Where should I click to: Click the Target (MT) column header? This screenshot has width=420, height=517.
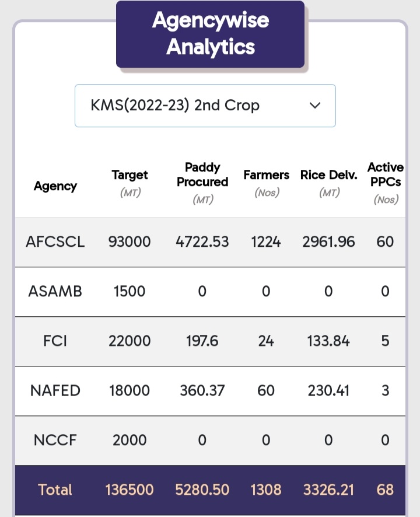tap(129, 183)
